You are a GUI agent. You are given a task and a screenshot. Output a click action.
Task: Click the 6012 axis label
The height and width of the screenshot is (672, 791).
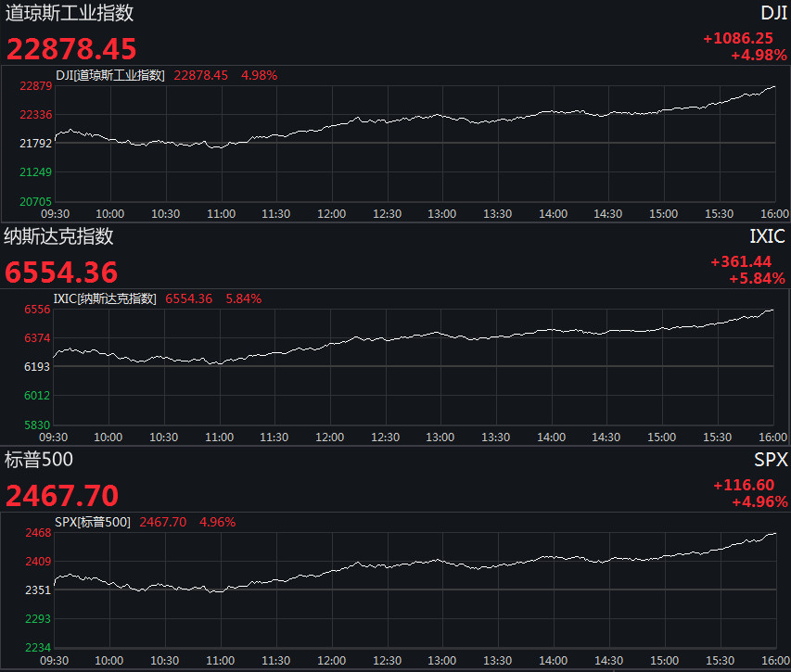coord(37,396)
